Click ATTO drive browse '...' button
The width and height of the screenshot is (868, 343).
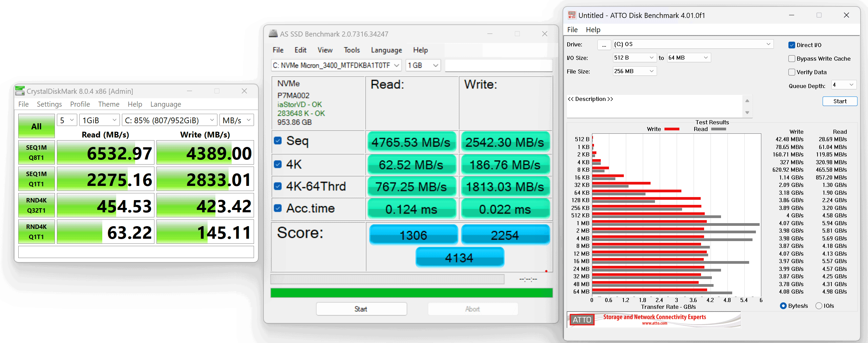pyautogui.click(x=604, y=45)
